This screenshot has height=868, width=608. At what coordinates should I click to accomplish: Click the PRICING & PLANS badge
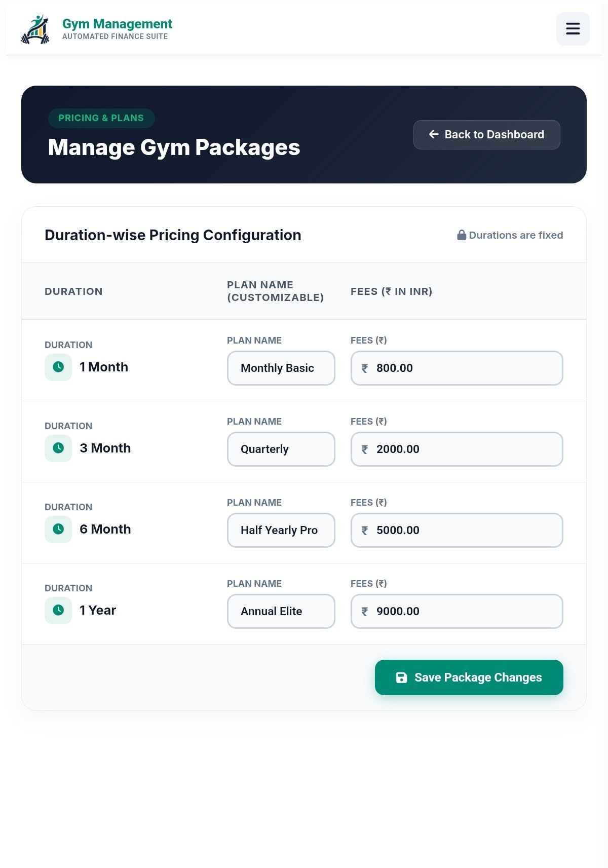pos(101,118)
